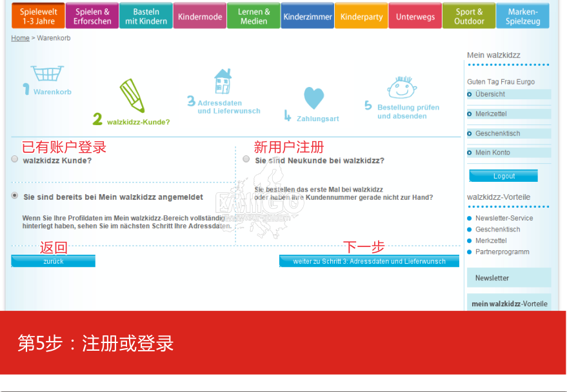Click the green pencil walzkidzz-Kunde step icon
Screen dimensions: 567x392
pyautogui.click(x=132, y=95)
